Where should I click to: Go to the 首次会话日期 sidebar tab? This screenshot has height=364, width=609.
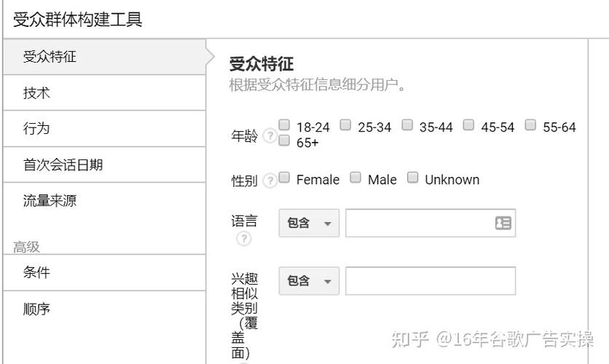point(104,165)
